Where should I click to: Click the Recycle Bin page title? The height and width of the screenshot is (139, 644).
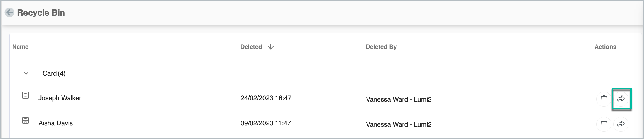tap(41, 13)
